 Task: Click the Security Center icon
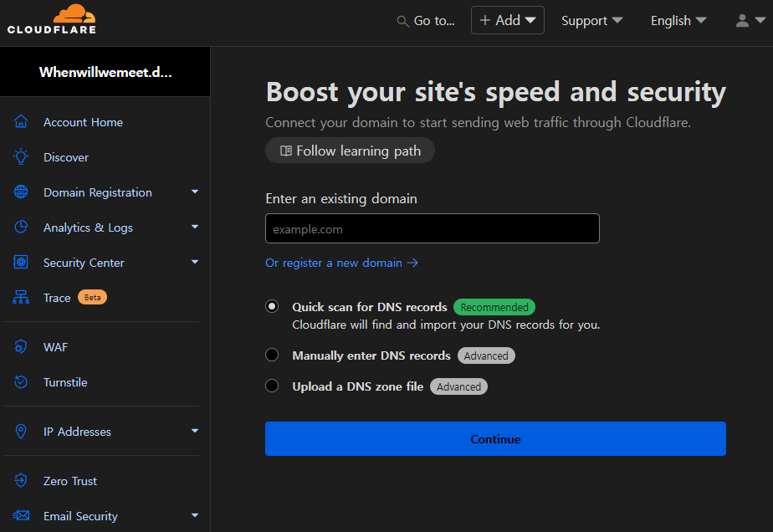tap(21, 262)
